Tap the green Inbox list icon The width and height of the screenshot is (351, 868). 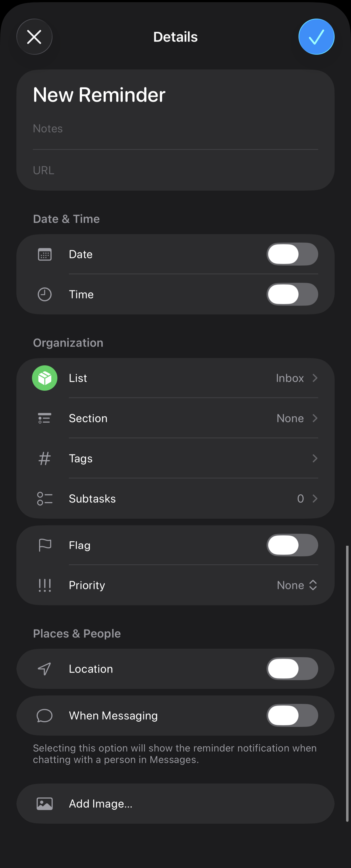(45, 378)
